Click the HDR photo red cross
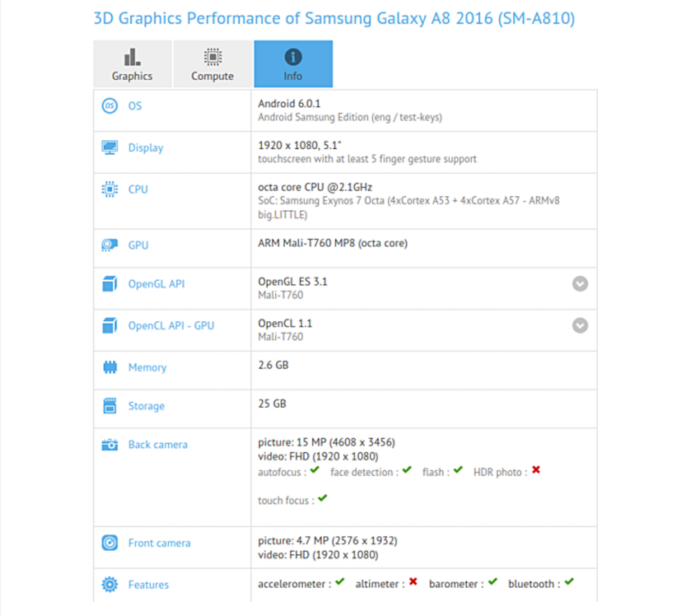Screen dimensions: 688x616 point(536,470)
